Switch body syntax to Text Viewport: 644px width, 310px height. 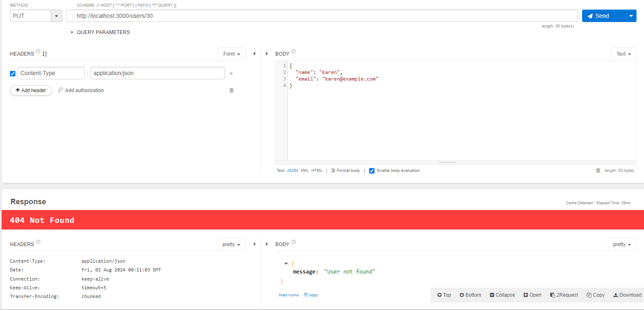coord(281,171)
